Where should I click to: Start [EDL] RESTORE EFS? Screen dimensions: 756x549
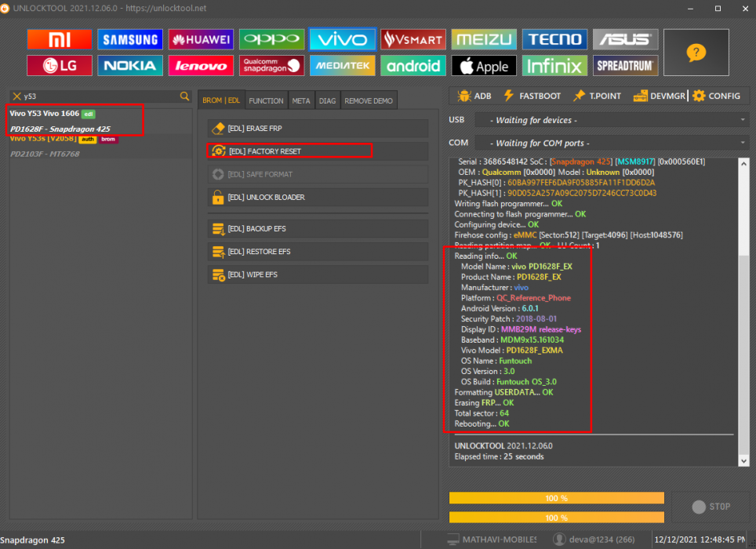tap(318, 252)
